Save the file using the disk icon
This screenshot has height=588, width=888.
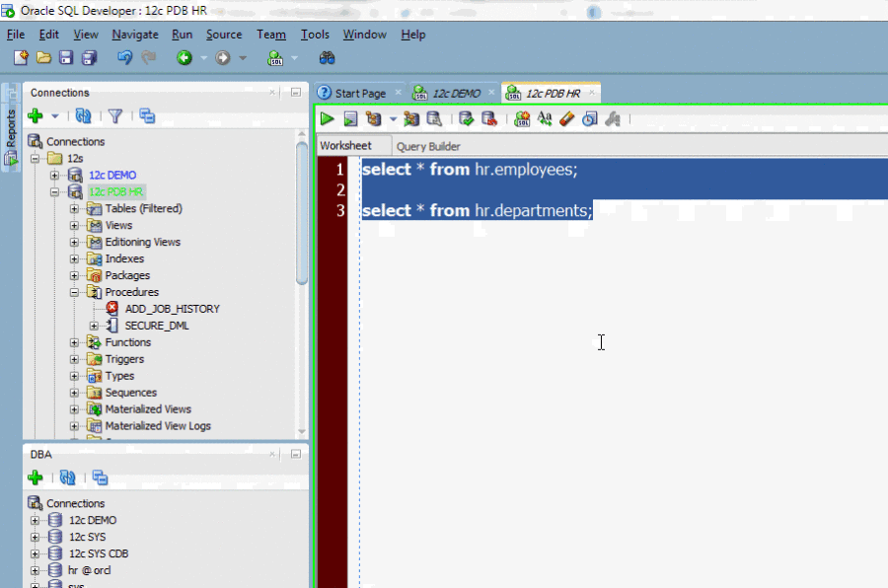pos(65,57)
